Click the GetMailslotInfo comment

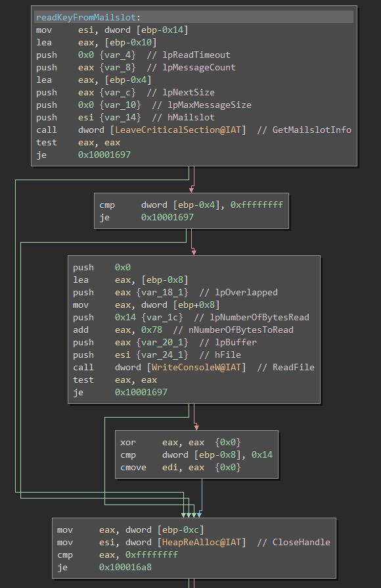pos(304,130)
